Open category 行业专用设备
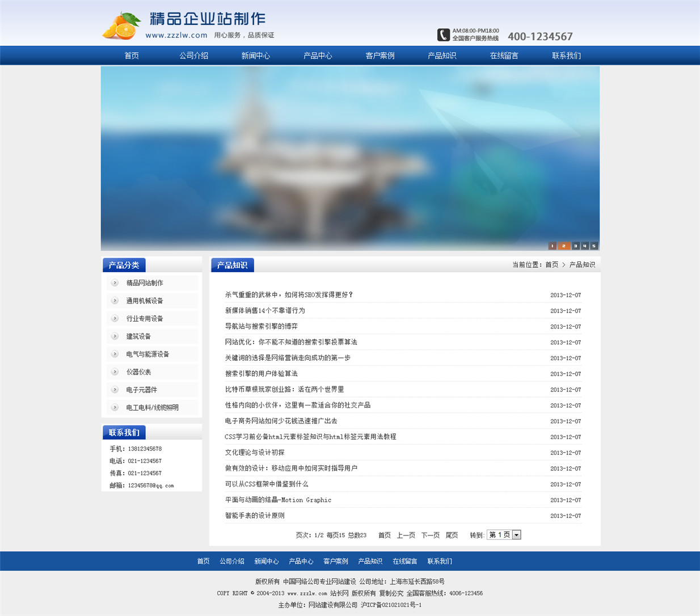Viewport: 700px width, 616px height. pos(145,319)
